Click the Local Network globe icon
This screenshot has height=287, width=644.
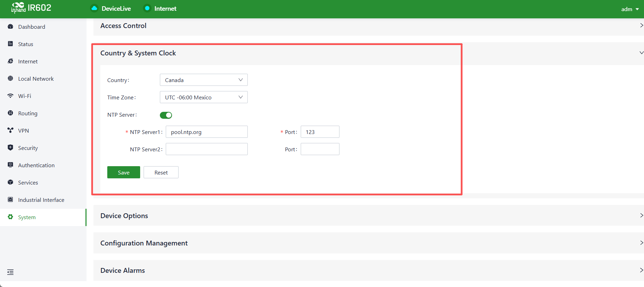[10, 79]
